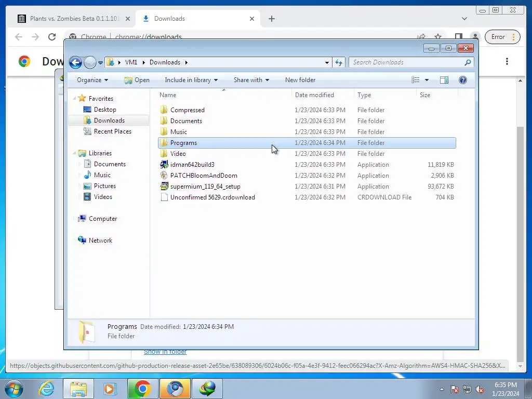Screen dimensions: 532x399
Task: Toggle the preview pane icon
Action: tap(444, 80)
